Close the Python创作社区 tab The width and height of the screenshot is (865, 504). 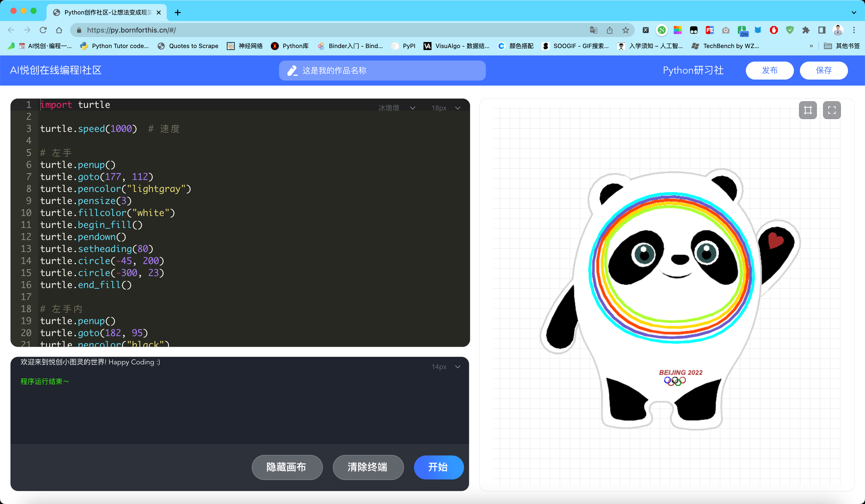159,13
